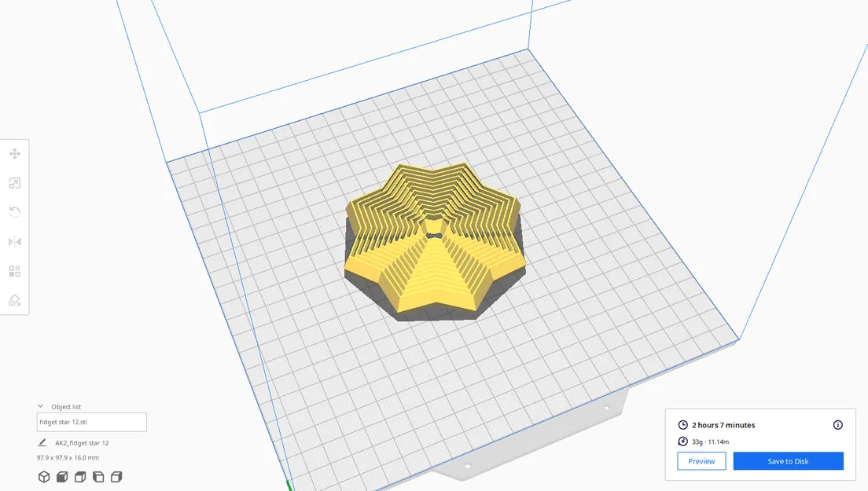Open Per Model Settings
The image size is (868, 491).
[x=14, y=270]
